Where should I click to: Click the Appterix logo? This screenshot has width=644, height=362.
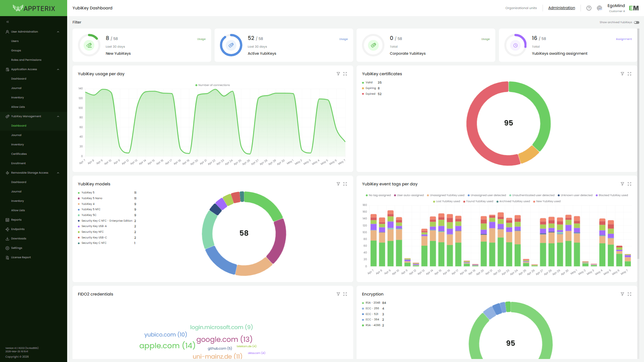click(34, 8)
